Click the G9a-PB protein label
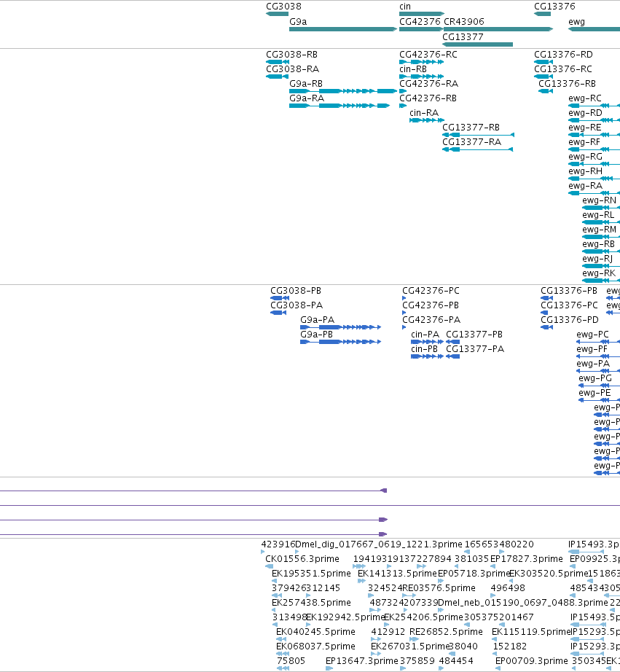Image resolution: width=620 pixels, height=672 pixels. coord(317,335)
